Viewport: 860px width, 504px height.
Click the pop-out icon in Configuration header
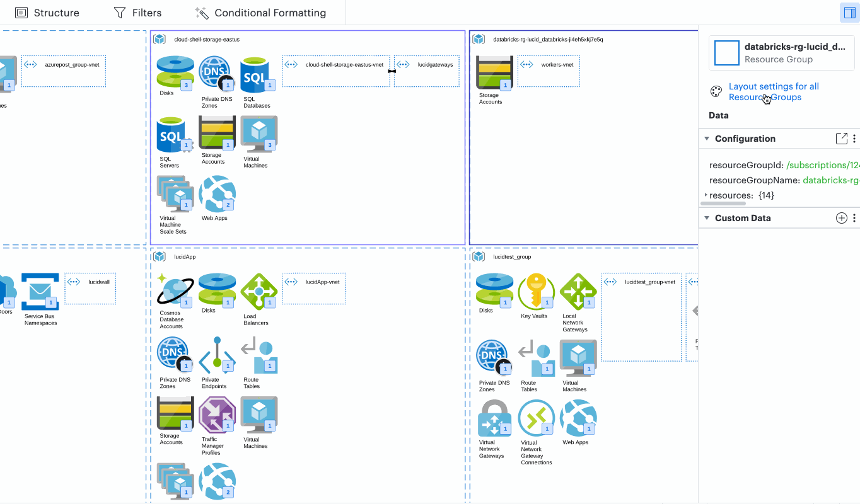[x=841, y=138]
